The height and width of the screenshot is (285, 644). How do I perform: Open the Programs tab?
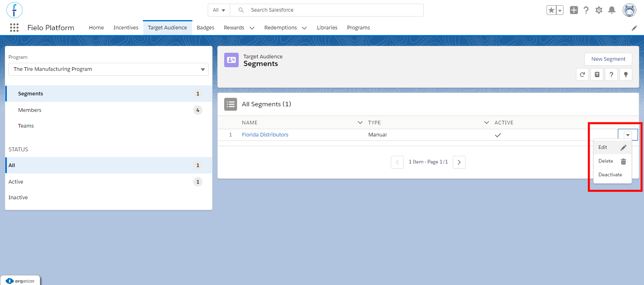point(358,28)
